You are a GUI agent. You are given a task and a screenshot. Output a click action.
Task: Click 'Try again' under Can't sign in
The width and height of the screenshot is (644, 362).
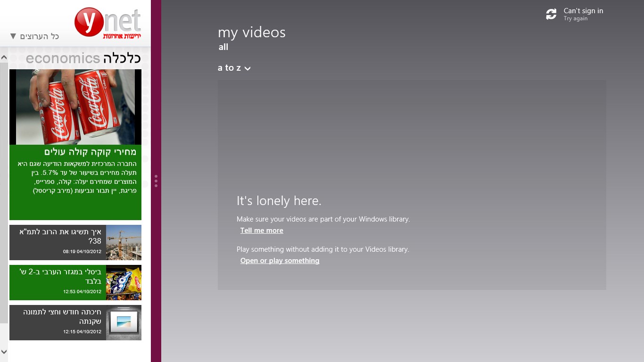[x=576, y=19]
